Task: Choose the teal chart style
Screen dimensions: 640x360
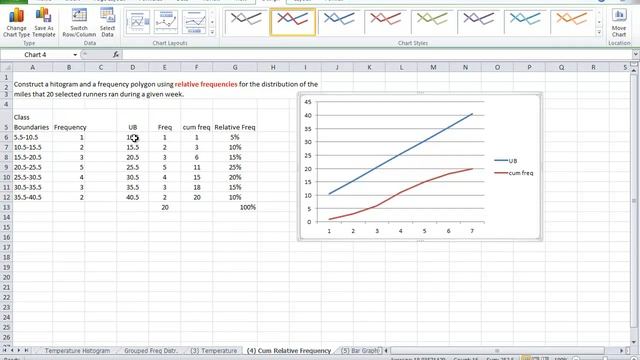Action: point(525,21)
